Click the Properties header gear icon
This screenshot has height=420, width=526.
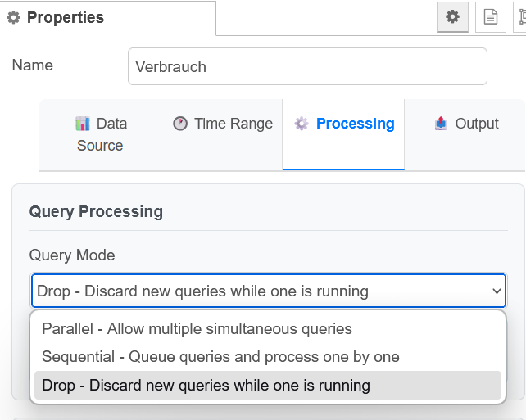13,17
